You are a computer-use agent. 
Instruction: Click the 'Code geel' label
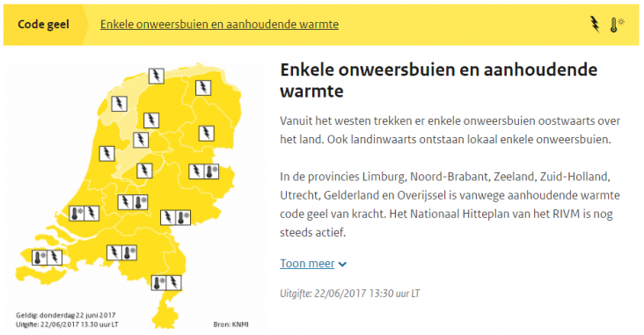click(x=43, y=25)
